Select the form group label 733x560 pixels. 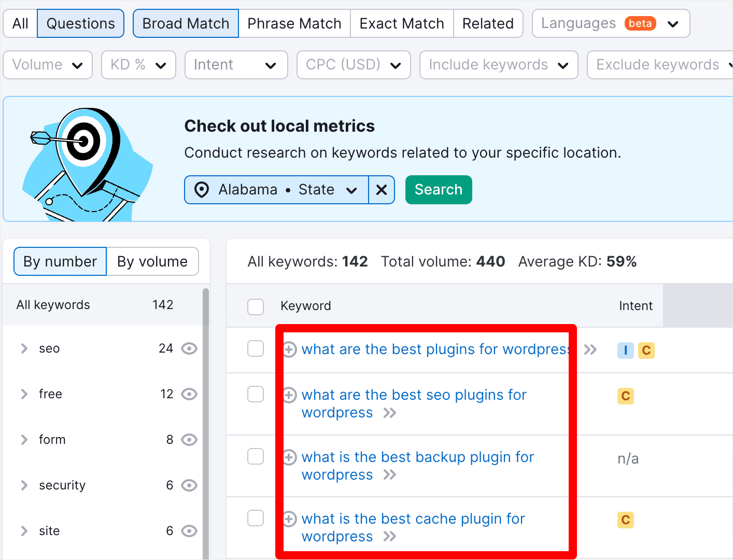pyautogui.click(x=52, y=440)
